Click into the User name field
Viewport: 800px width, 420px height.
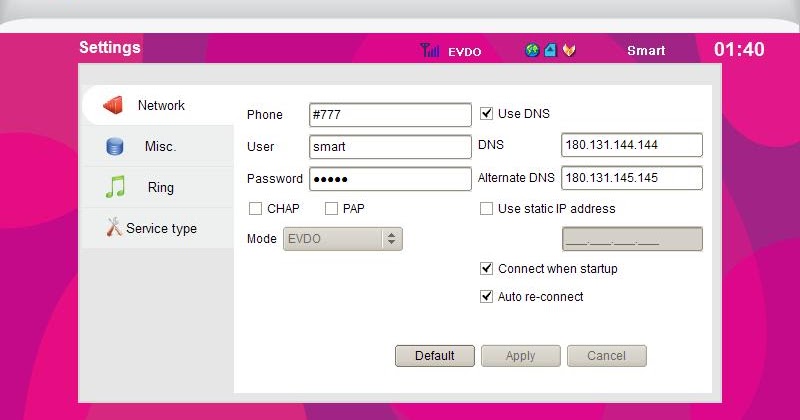tap(390, 147)
